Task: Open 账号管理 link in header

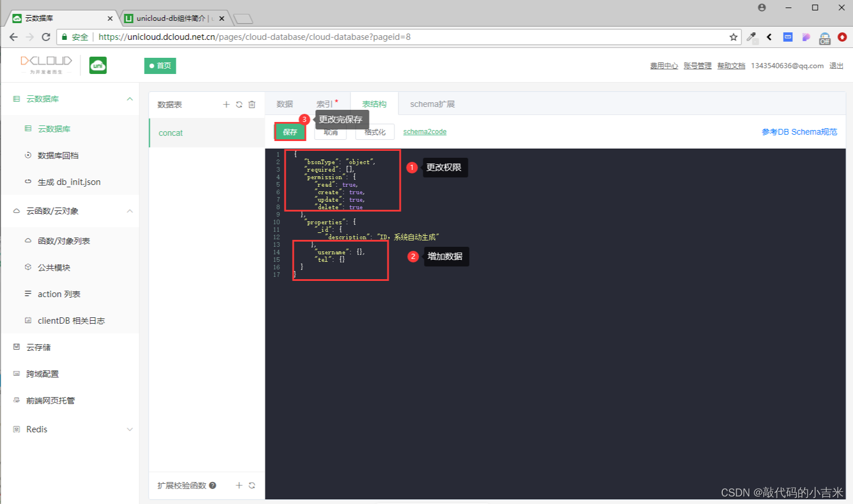Action: pos(697,66)
